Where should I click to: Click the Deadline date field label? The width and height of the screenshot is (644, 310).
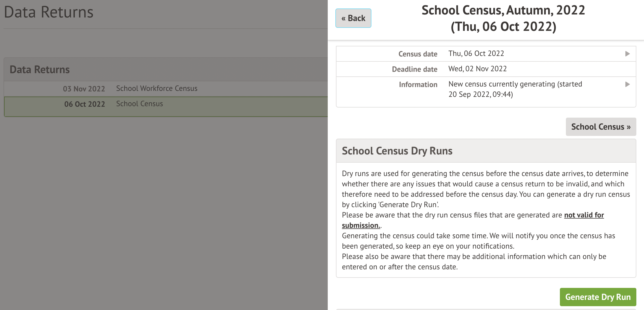pos(414,69)
